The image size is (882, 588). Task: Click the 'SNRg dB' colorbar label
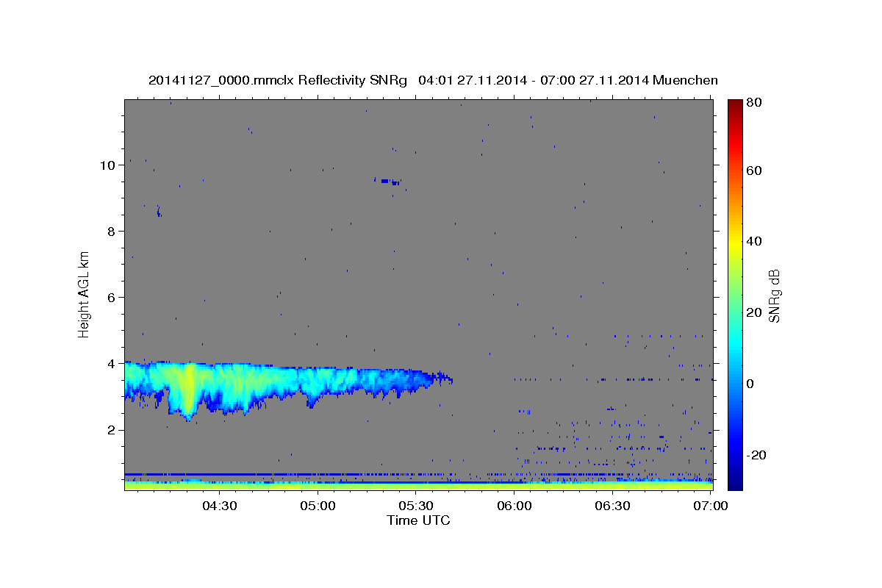(774, 295)
